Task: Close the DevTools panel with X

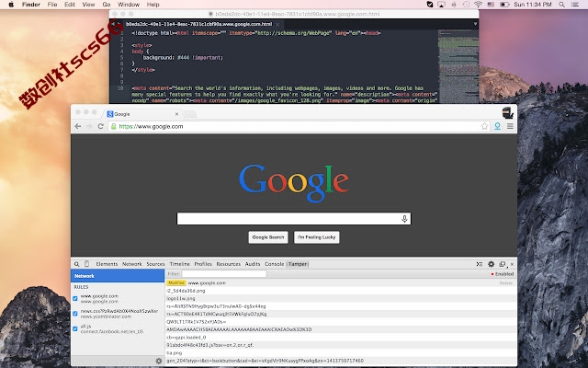Action: pyautogui.click(x=512, y=264)
